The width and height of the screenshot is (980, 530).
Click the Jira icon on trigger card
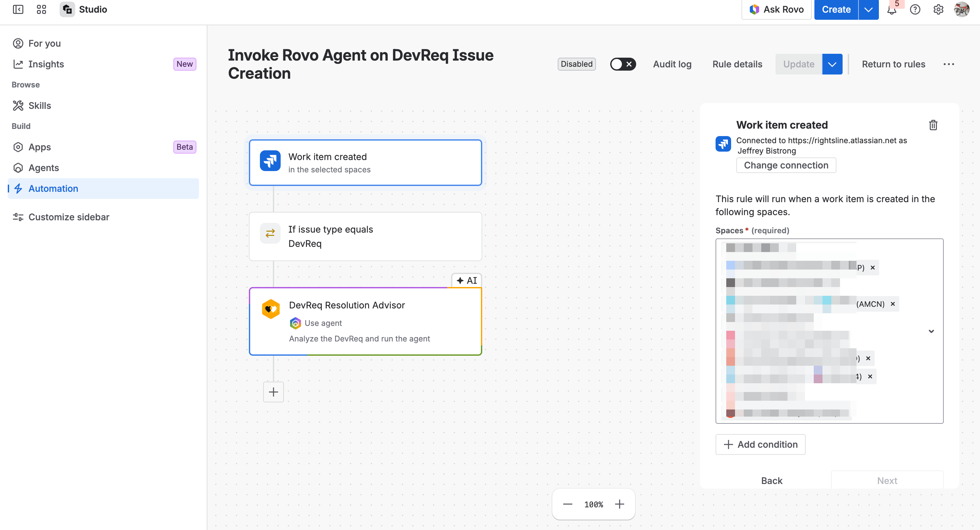270,161
